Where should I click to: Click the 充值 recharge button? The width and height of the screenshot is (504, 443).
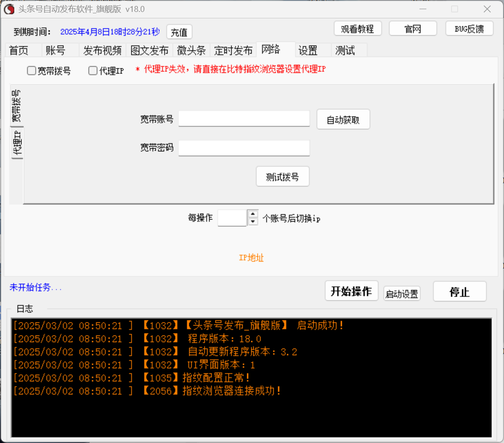tap(179, 32)
